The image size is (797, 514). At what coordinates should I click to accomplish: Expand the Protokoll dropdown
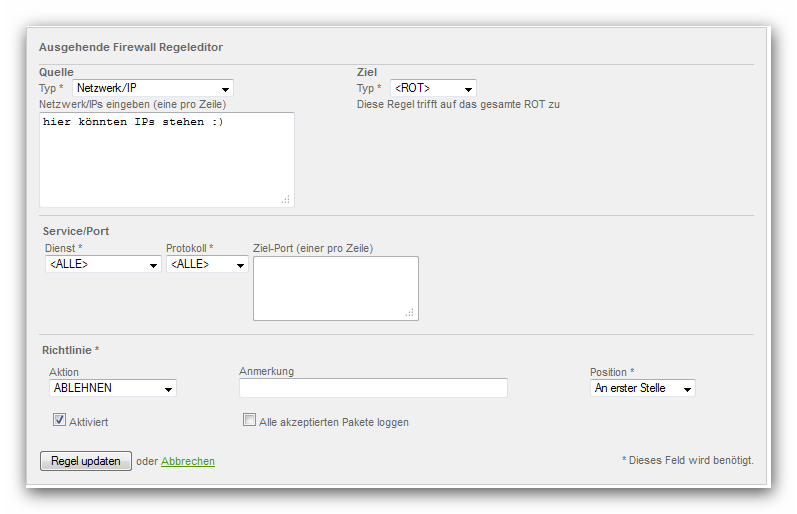coord(207,265)
